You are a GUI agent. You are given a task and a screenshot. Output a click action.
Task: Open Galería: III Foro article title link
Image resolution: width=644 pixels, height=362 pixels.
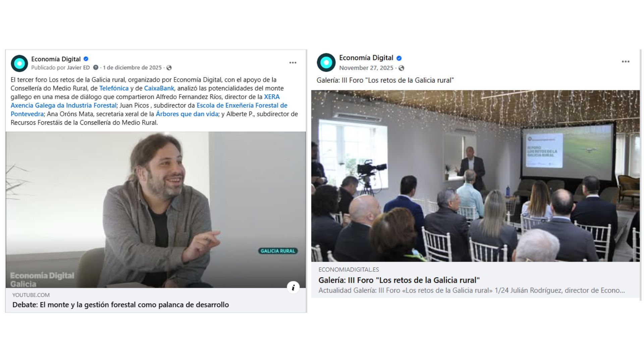[x=399, y=280]
